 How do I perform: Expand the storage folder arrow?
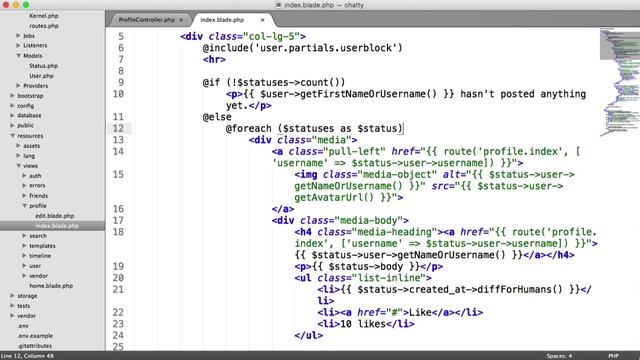click(x=12, y=296)
